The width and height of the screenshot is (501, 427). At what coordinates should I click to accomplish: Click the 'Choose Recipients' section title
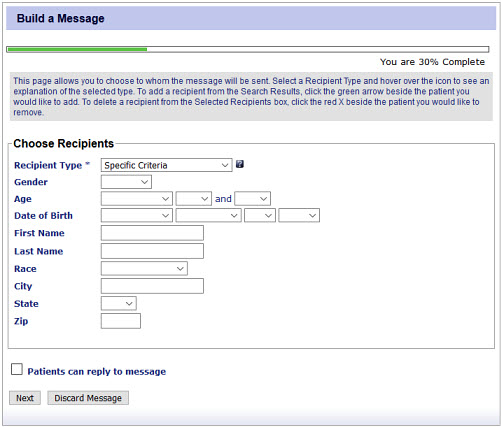63,143
